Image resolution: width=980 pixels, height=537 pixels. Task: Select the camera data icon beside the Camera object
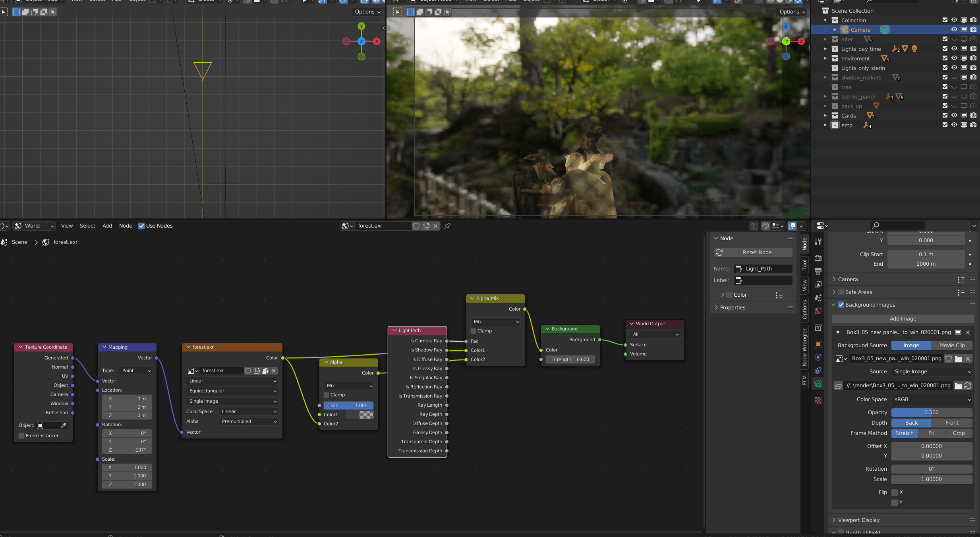click(x=884, y=29)
